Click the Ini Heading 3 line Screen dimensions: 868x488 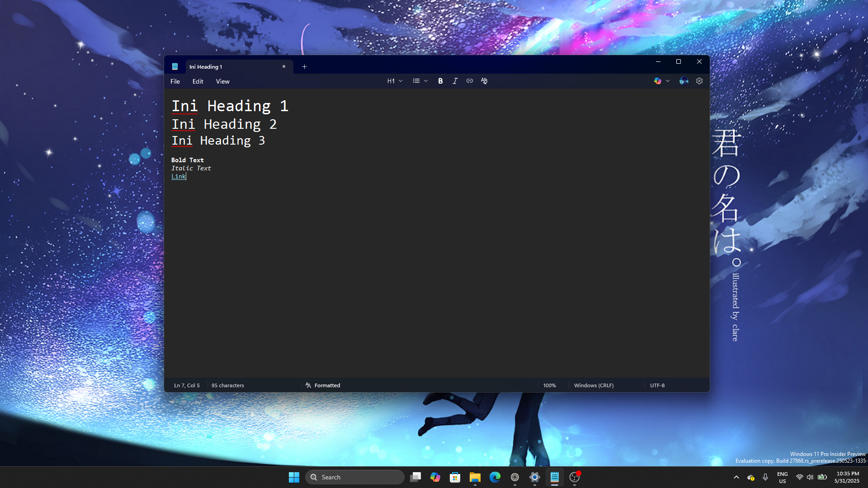pyautogui.click(x=218, y=141)
